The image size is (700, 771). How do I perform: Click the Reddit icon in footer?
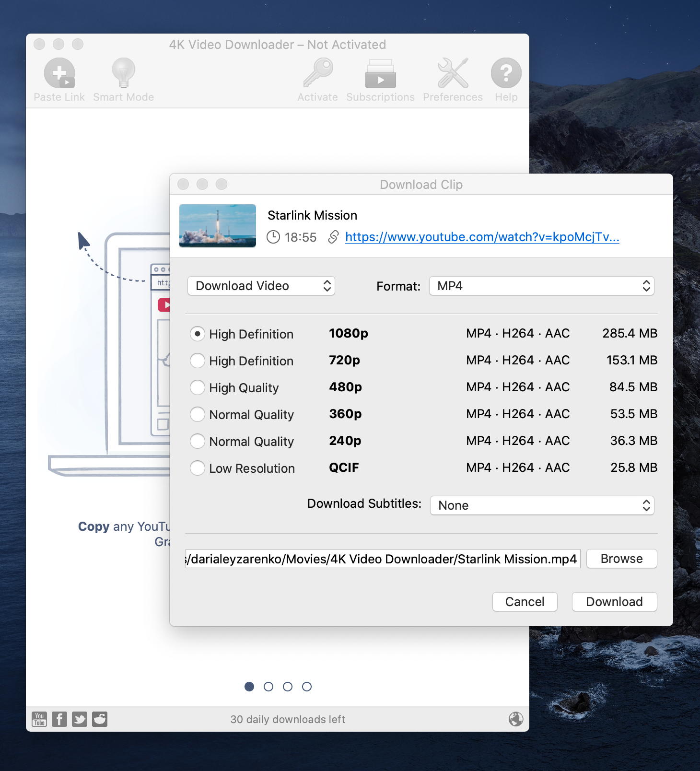100,719
